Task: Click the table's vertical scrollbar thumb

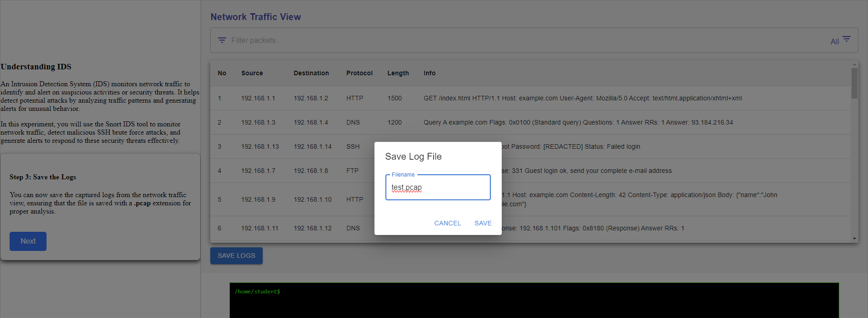Action: (854, 83)
